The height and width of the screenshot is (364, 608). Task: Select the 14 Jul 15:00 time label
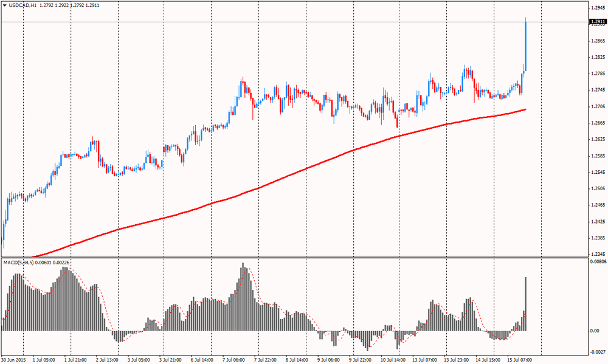488,360
